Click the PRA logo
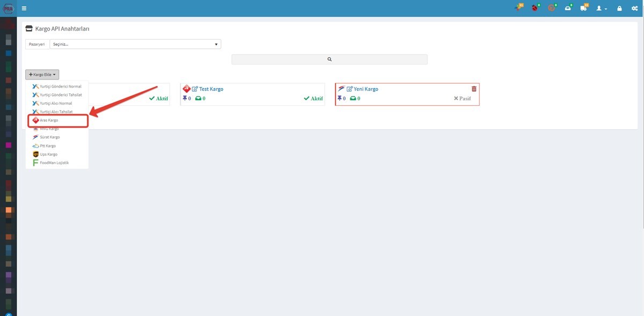644x316 pixels. pos(8,8)
